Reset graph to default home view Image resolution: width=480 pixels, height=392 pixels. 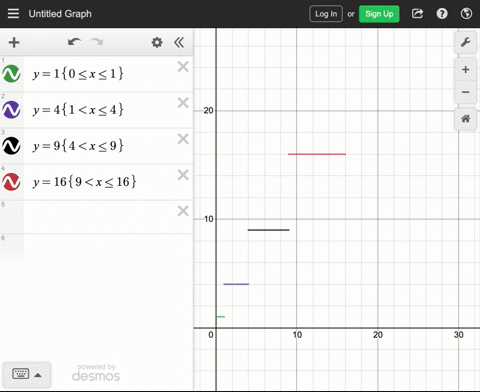point(465,118)
